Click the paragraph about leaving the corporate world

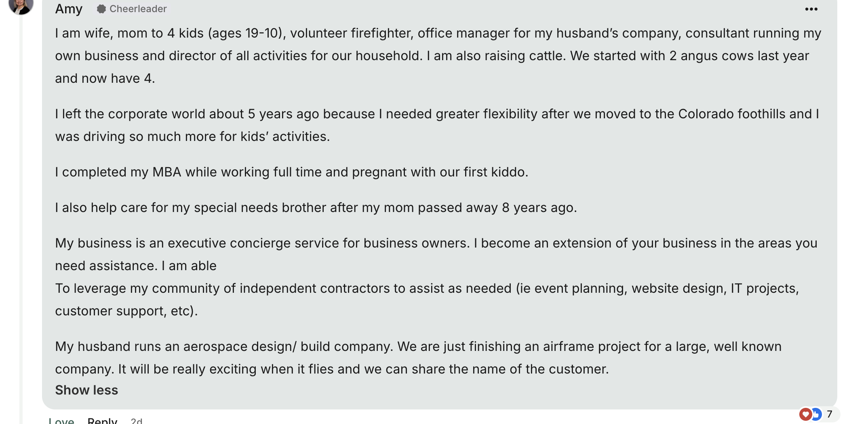pyautogui.click(x=437, y=125)
